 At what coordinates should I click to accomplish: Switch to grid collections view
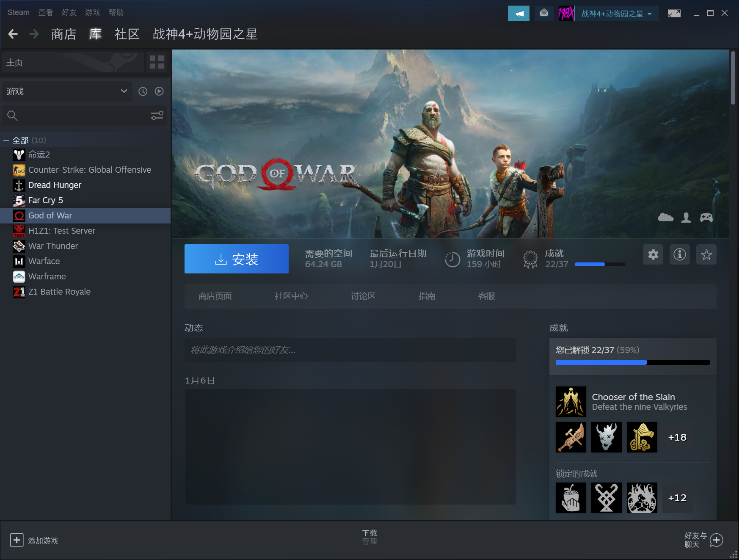point(157,62)
